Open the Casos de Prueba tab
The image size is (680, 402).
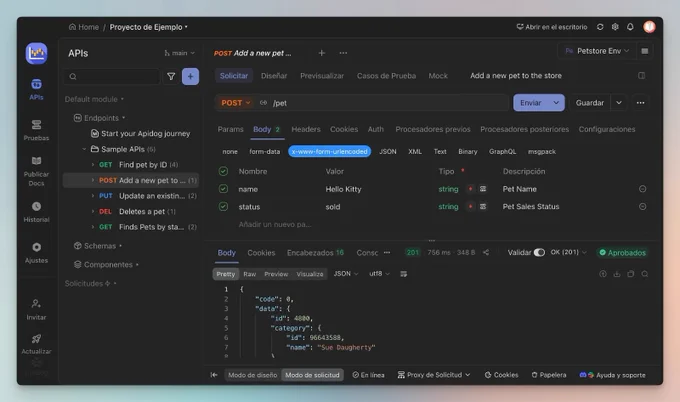coord(386,75)
